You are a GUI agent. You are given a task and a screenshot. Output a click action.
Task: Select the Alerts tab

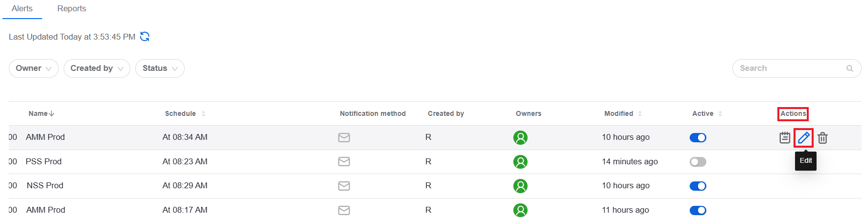tap(22, 9)
